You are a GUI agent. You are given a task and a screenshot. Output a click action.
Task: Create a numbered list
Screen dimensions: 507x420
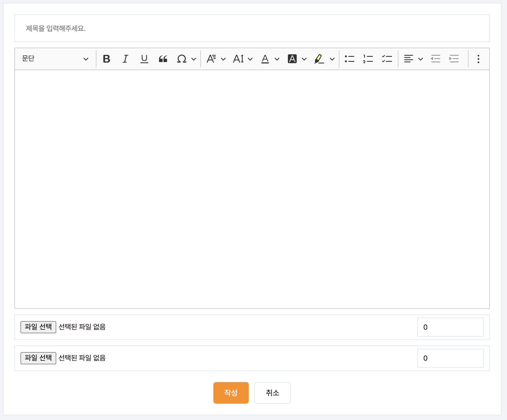click(x=368, y=59)
